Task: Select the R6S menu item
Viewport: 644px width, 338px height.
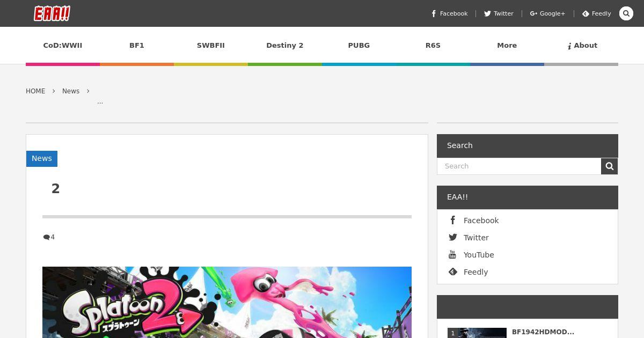Action: 433,46
